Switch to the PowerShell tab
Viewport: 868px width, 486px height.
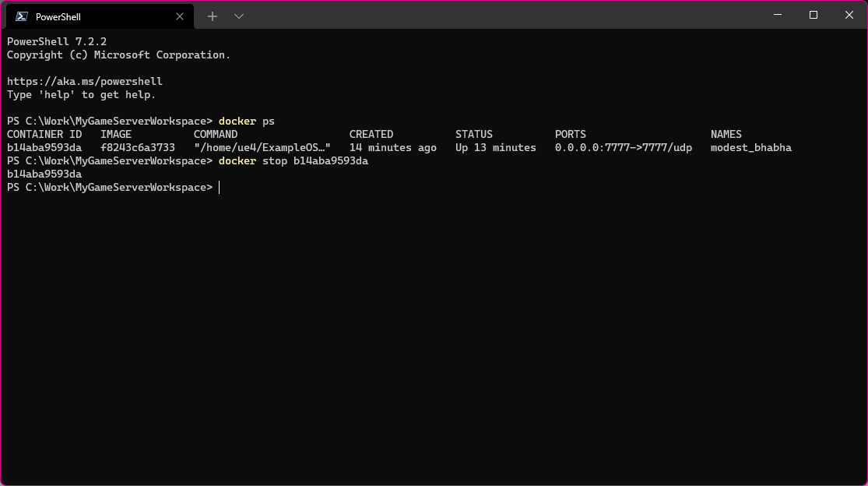click(x=86, y=16)
